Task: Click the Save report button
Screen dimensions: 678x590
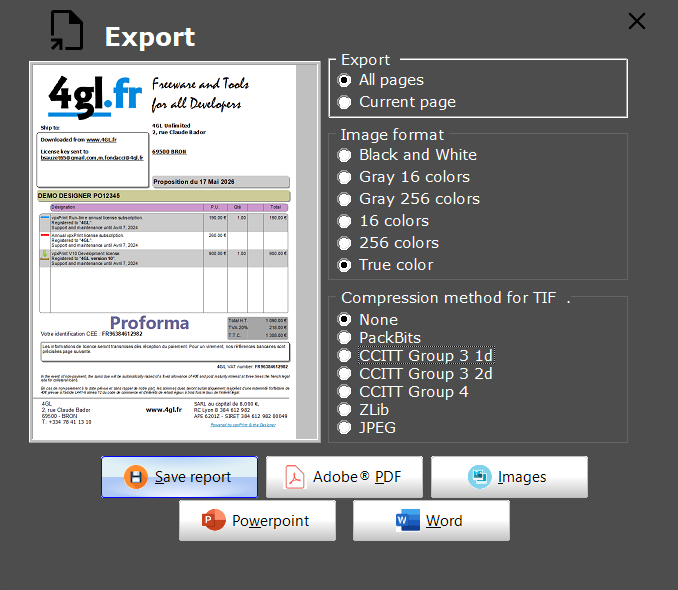Action: (179, 477)
